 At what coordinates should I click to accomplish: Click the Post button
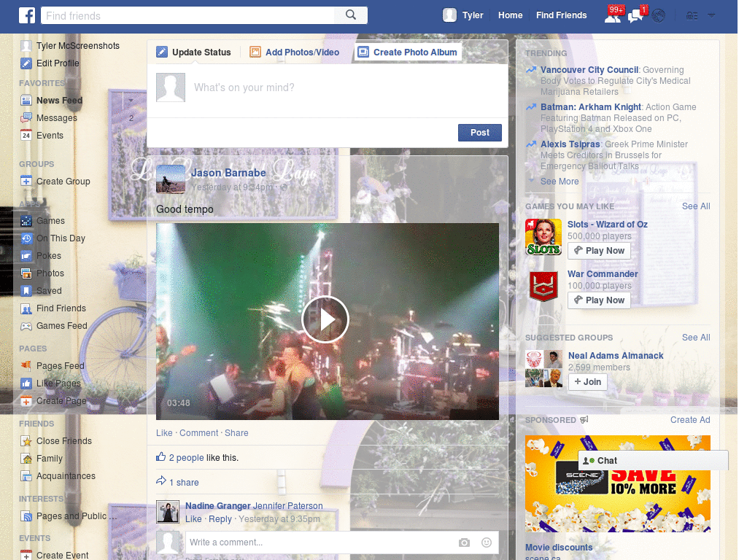tap(480, 133)
